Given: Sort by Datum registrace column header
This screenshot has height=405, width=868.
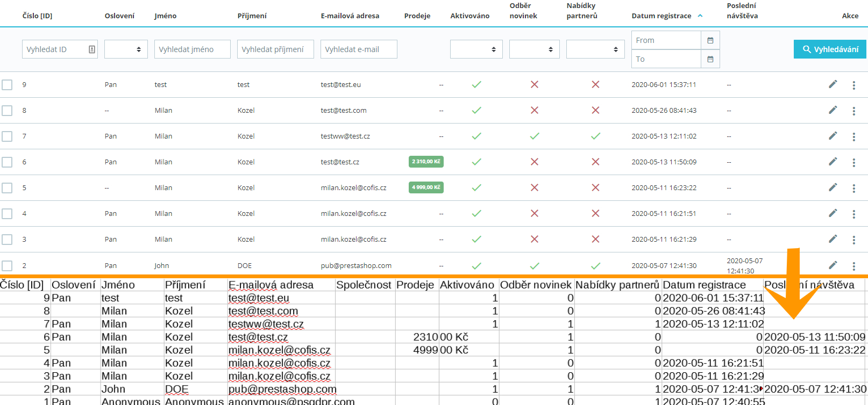Looking at the screenshot, I should 661,16.
